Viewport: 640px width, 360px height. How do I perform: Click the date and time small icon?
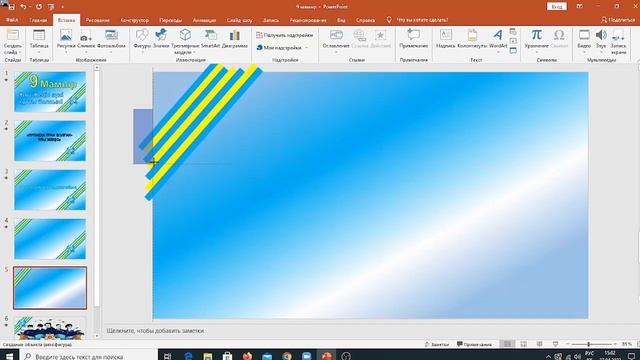point(513,32)
